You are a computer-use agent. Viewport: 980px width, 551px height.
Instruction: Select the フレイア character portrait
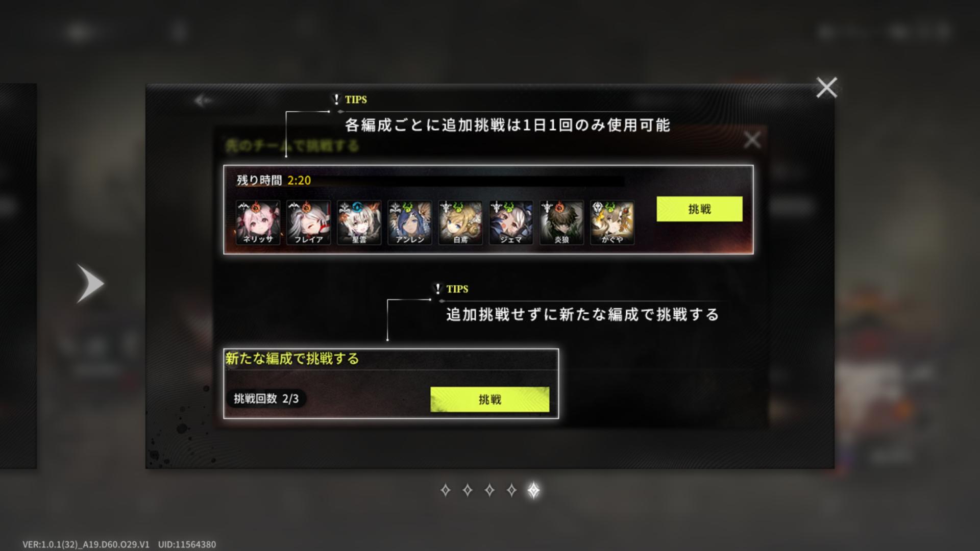[308, 222]
